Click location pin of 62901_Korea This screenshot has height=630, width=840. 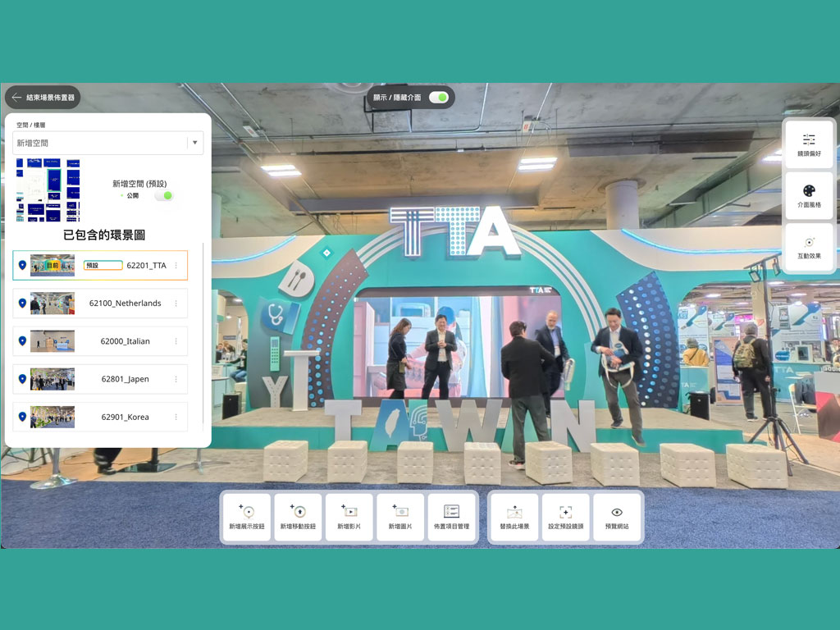pyautogui.click(x=22, y=417)
